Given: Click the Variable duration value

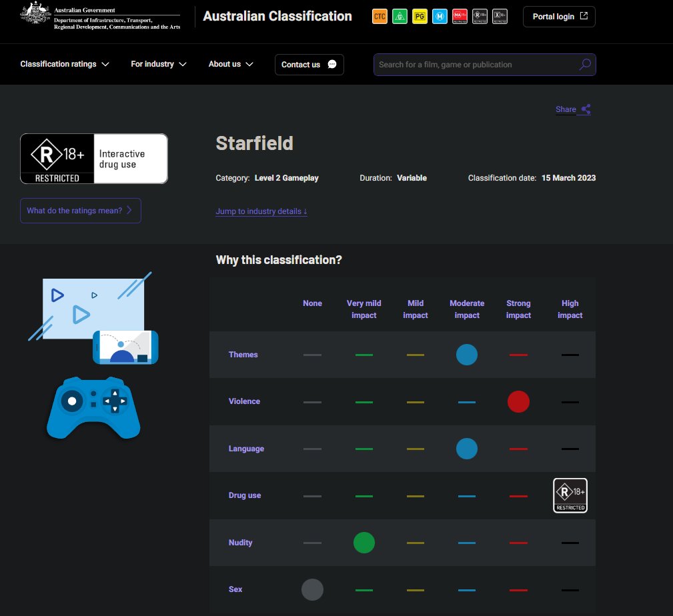Looking at the screenshot, I should point(412,178).
